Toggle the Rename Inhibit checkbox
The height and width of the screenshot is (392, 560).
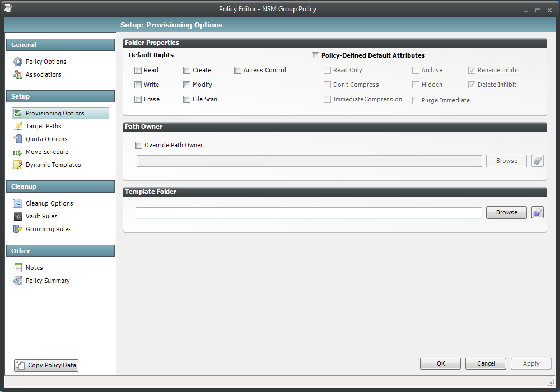click(472, 71)
